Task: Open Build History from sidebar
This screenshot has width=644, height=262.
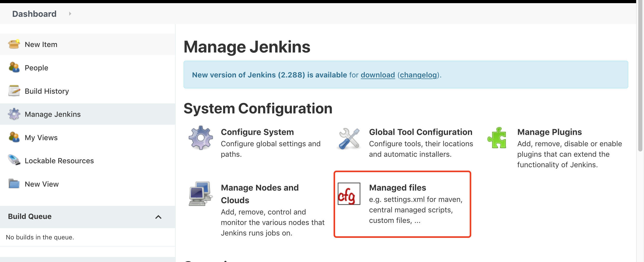Action: [47, 91]
